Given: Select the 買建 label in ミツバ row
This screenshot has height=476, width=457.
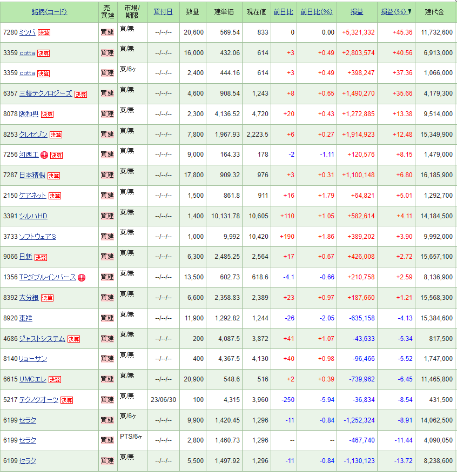Looking at the screenshot, I should (107, 32).
